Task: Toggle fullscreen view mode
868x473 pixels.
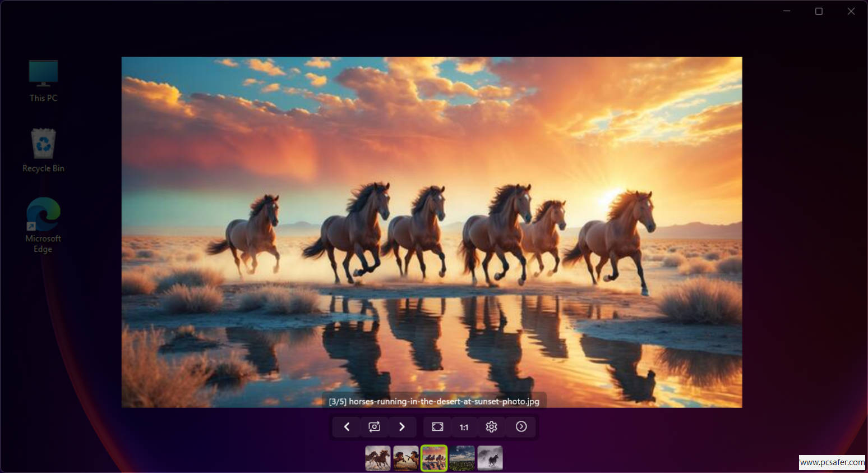Action: [x=437, y=427]
